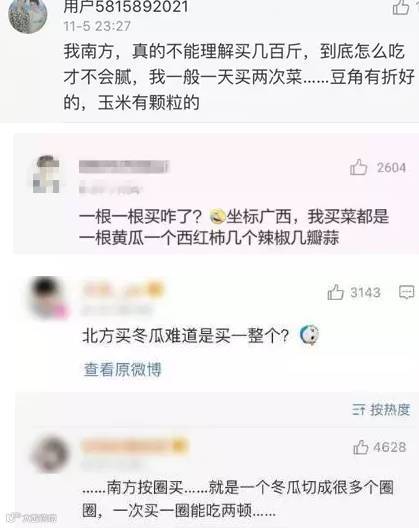
Task: Click blurred username above 北方买冬瓜 comment
Action: tap(123, 290)
